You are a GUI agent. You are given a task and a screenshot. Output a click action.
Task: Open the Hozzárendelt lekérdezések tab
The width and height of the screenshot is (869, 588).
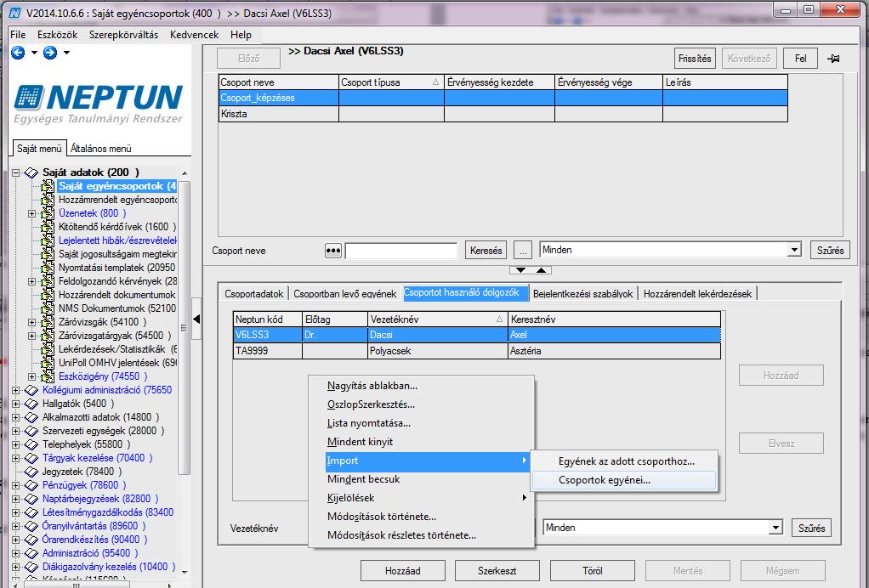pyautogui.click(x=697, y=293)
